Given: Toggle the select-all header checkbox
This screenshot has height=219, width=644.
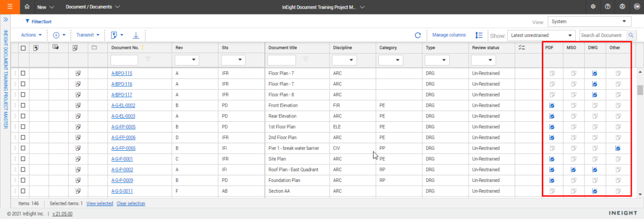Looking at the screenshot, I should click(x=23, y=48).
